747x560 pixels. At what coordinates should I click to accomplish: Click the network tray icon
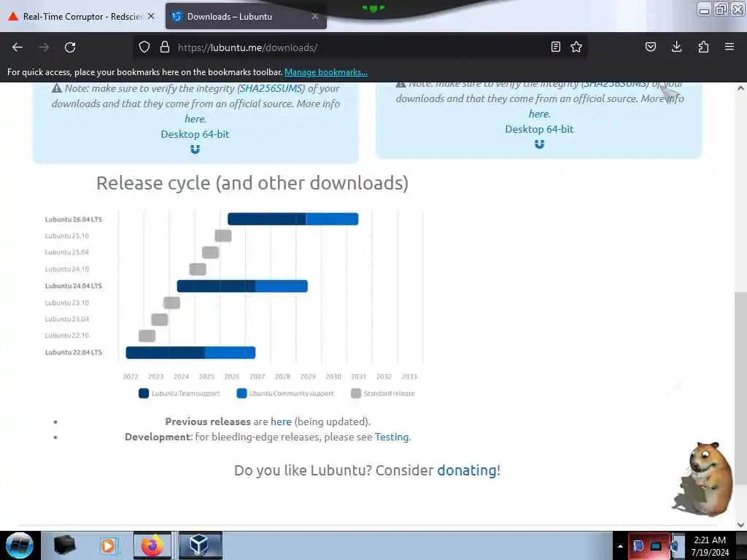[656, 546]
